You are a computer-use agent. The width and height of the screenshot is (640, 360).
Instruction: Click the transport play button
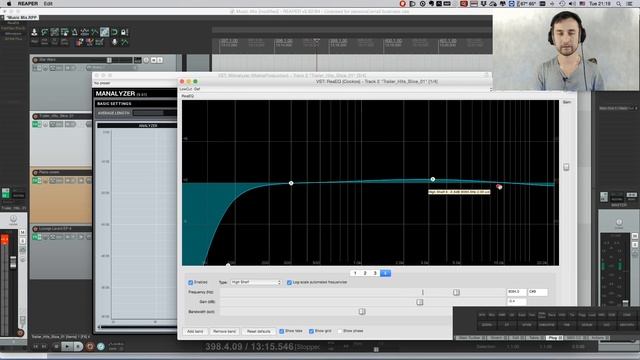point(67,347)
